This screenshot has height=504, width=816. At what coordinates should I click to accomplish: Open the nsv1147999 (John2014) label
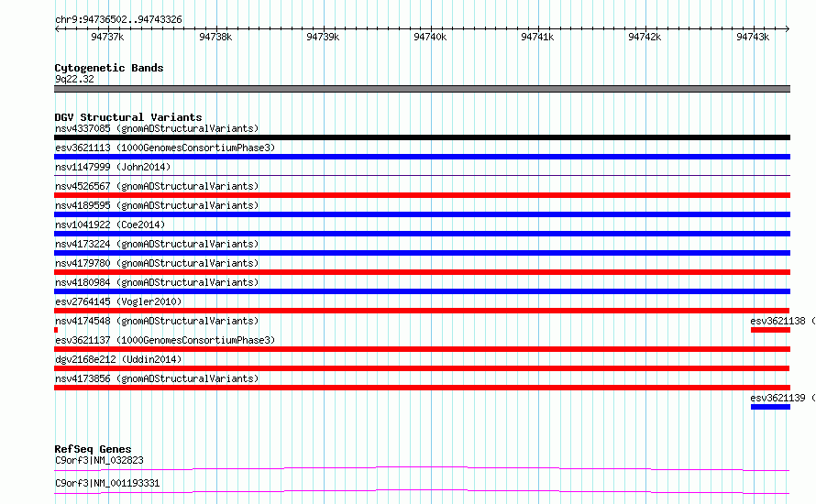[x=113, y=167]
